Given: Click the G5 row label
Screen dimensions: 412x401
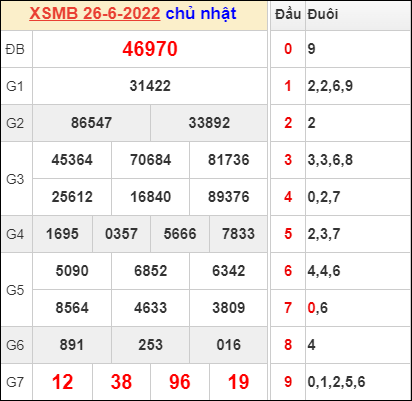Looking at the screenshot, I should coord(15,290).
